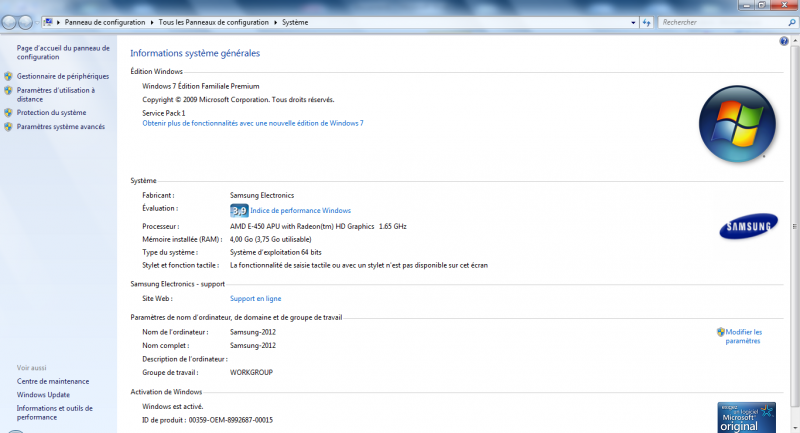Click the scrollbar up arrow
Screen dimensions: 800x433
click(794, 41)
